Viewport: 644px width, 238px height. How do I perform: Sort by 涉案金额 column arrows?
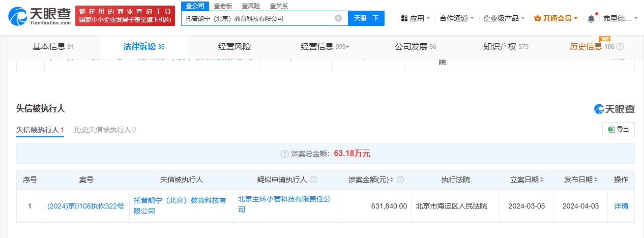[392, 180]
